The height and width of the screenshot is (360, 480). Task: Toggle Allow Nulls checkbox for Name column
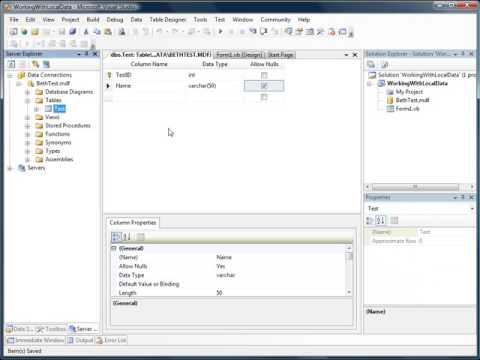click(264, 86)
